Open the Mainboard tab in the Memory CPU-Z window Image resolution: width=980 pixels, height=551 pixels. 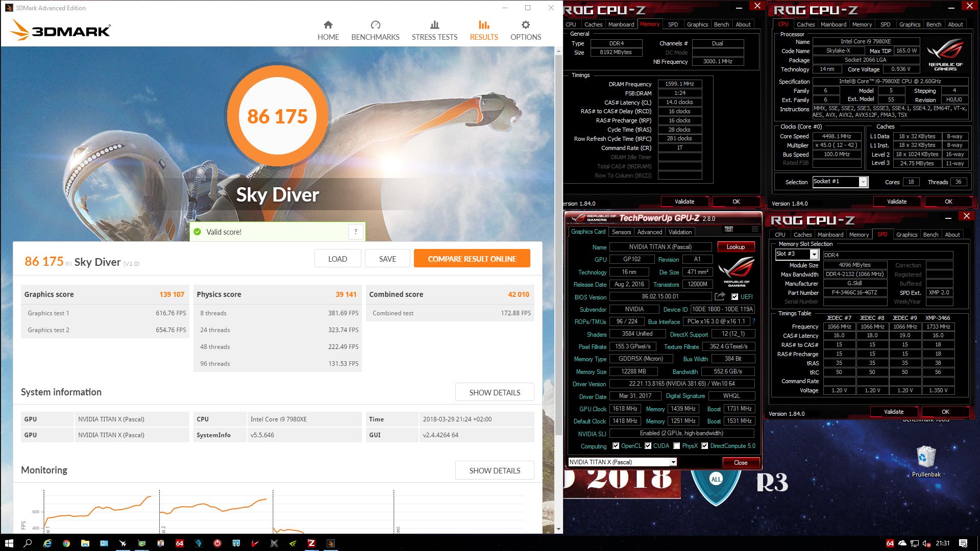coord(621,24)
